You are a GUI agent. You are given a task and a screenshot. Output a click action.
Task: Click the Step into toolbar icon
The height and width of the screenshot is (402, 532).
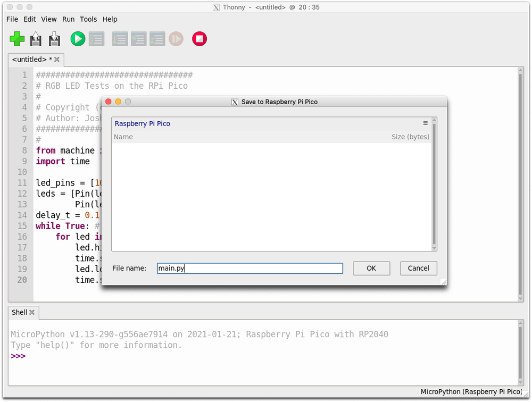click(x=138, y=39)
